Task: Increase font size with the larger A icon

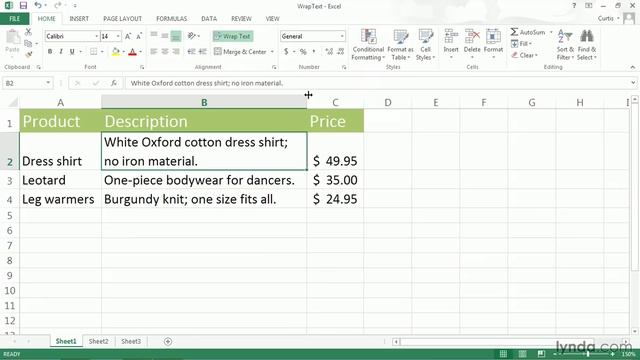Action: click(128, 36)
